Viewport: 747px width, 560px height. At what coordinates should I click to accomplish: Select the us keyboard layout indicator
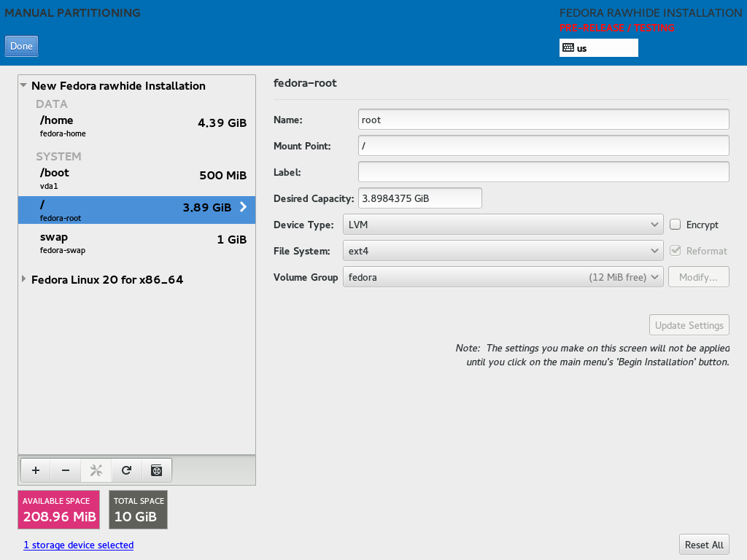click(x=598, y=47)
